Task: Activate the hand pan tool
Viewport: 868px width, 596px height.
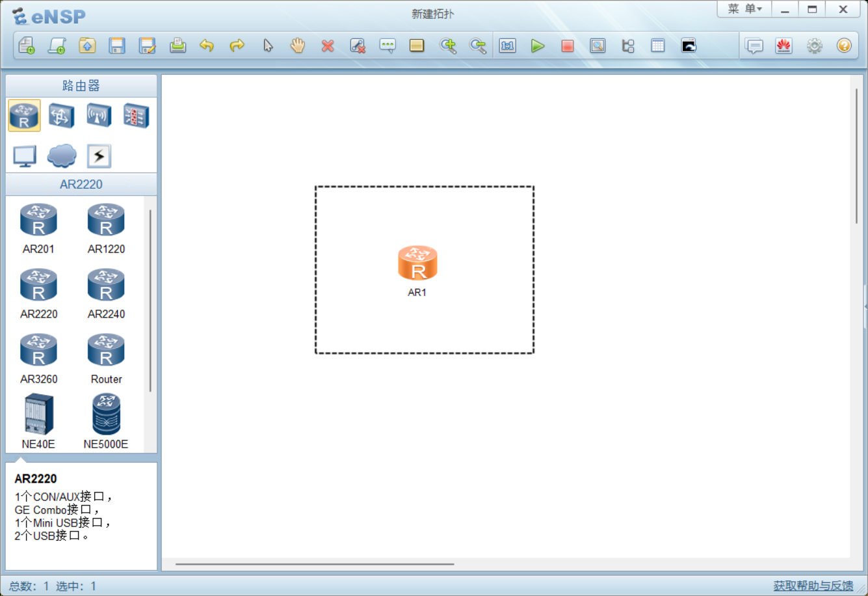Action: click(x=298, y=46)
